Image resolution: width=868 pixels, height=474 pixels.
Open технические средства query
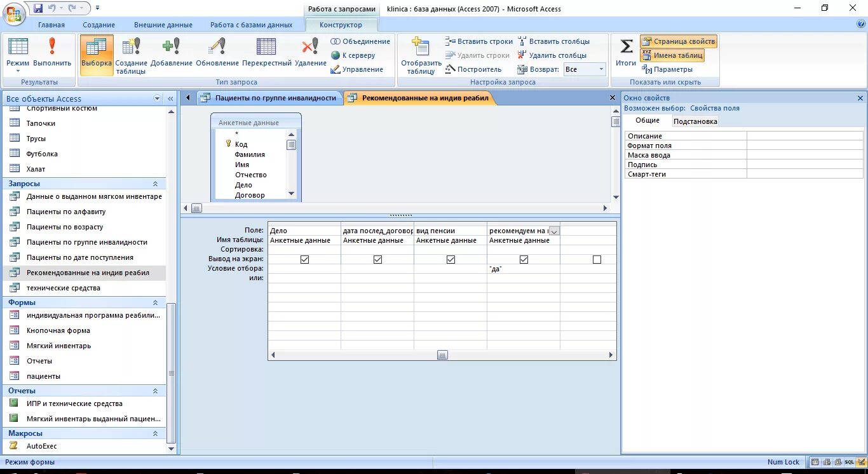[x=63, y=288]
